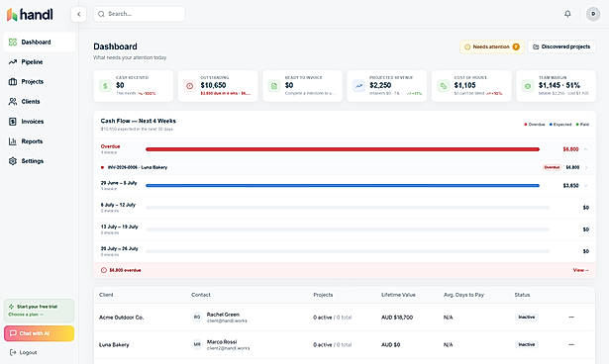609x364 pixels.
Task: Click the red Overdue progress bar
Action: (x=343, y=149)
